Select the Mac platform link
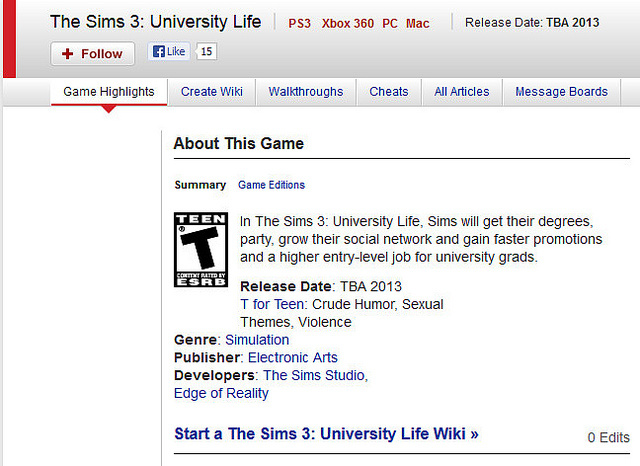The image size is (640, 466). pyautogui.click(x=418, y=24)
